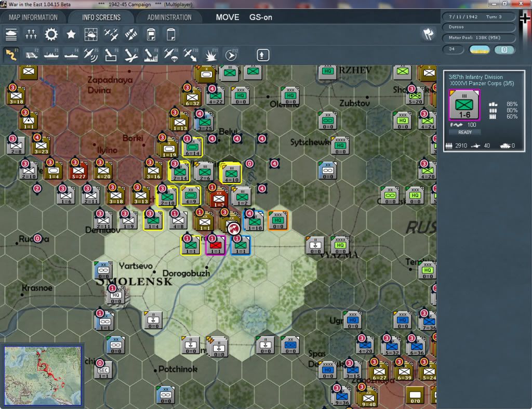532x409 pixels.
Task: Switch to the Map Information tab
Action: (33, 17)
